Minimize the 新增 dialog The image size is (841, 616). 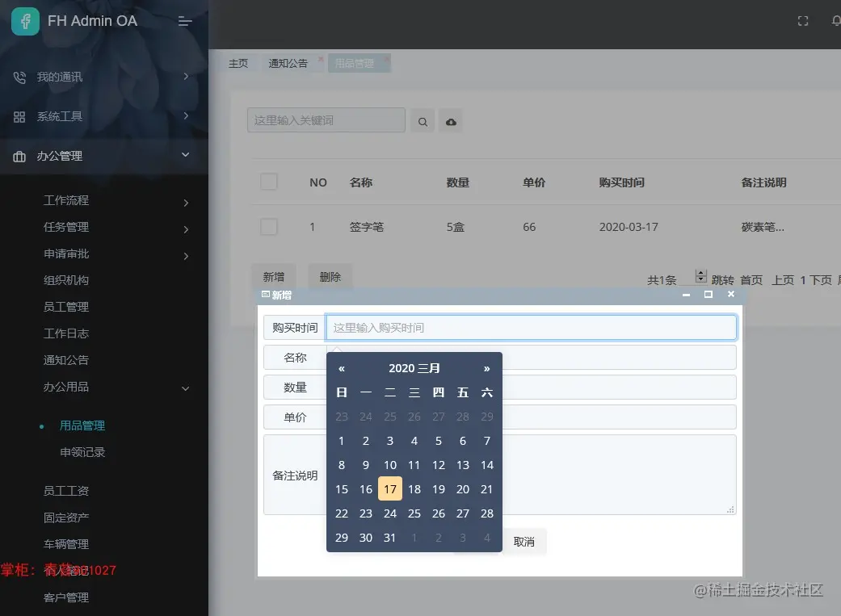[x=686, y=295]
